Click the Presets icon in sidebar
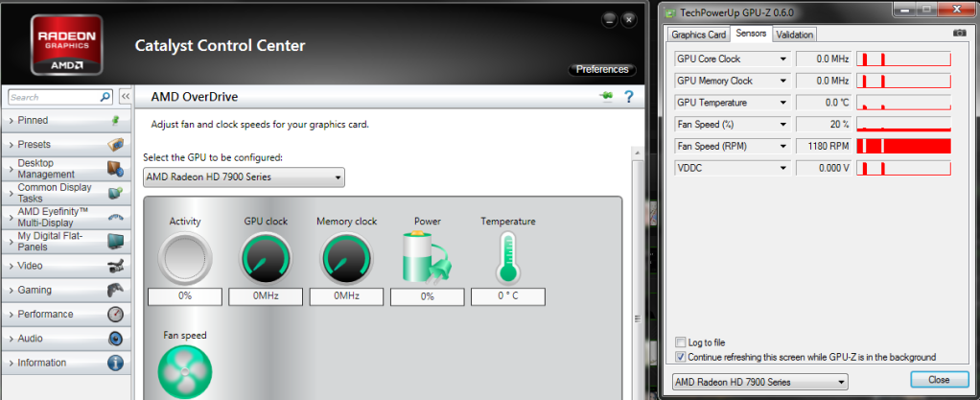Image resolution: width=980 pixels, height=400 pixels. point(115,145)
